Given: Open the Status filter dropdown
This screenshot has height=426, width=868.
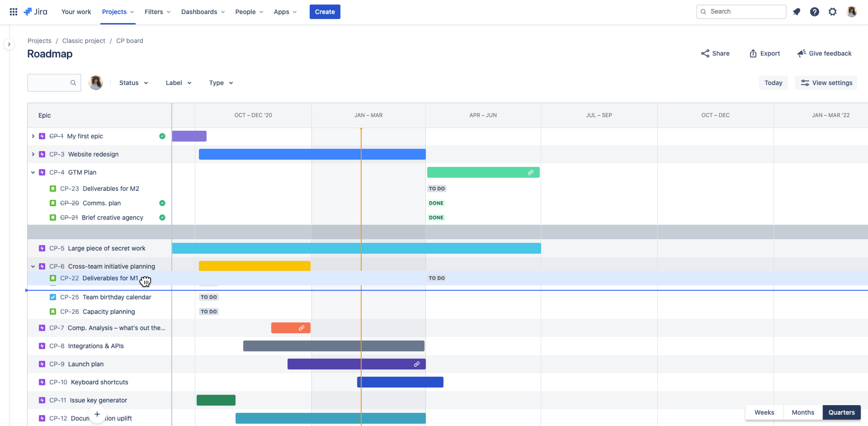Looking at the screenshot, I should (133, 83).
